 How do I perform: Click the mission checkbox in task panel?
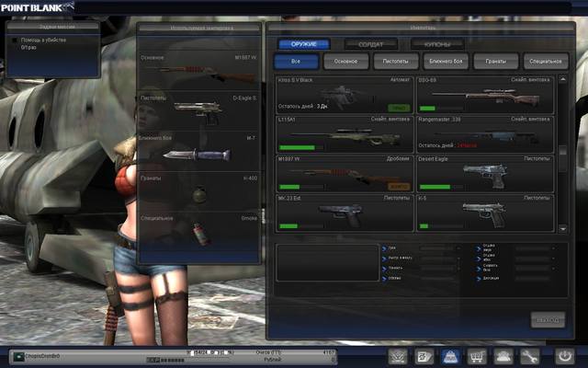tap(15, 40)
